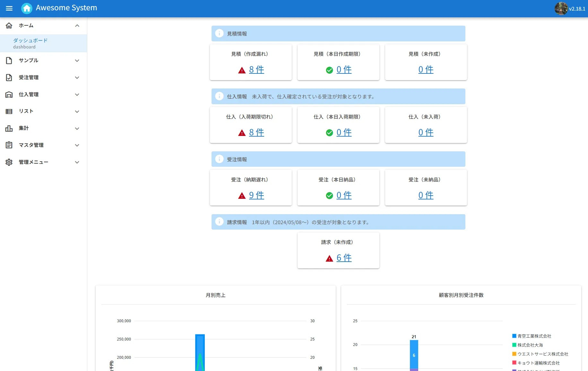
Task: Open the マスタ管理 sidebar menu label
Action: tap(31, 145)
